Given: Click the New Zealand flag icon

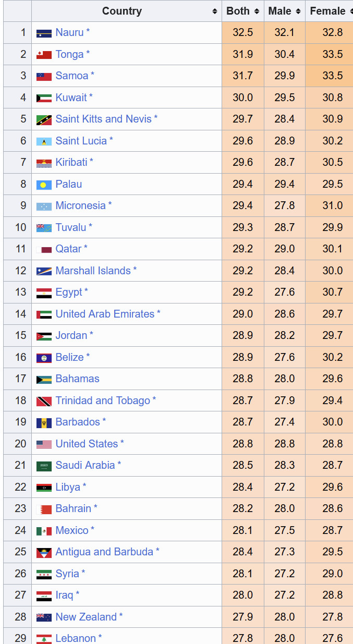Looking at the screenshot, I should click(x=44, y=617).
